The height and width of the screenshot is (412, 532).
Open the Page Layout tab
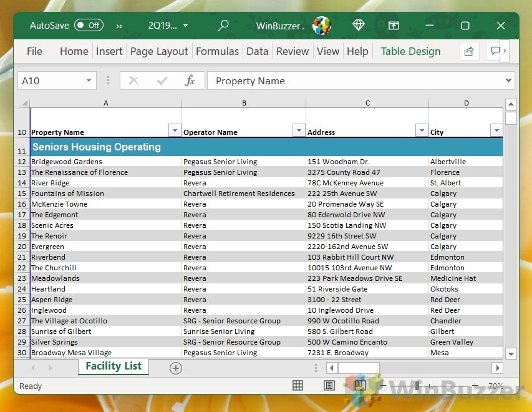point(159,51)
